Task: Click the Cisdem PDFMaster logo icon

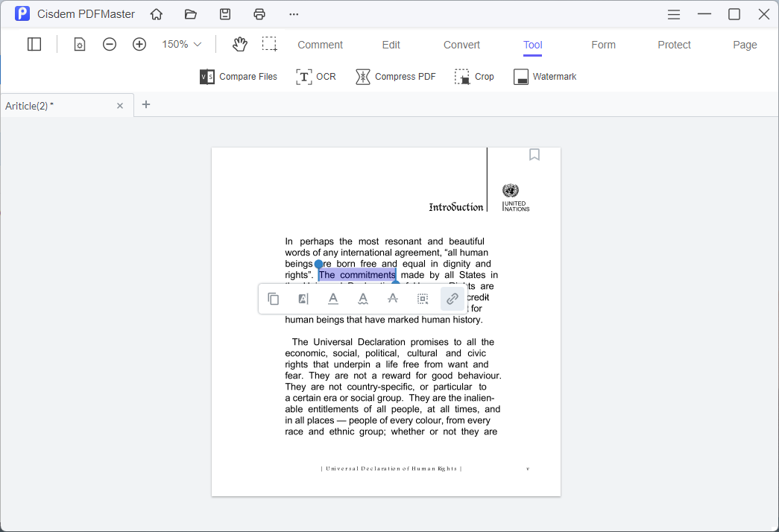Action: (x=22, y=14)
